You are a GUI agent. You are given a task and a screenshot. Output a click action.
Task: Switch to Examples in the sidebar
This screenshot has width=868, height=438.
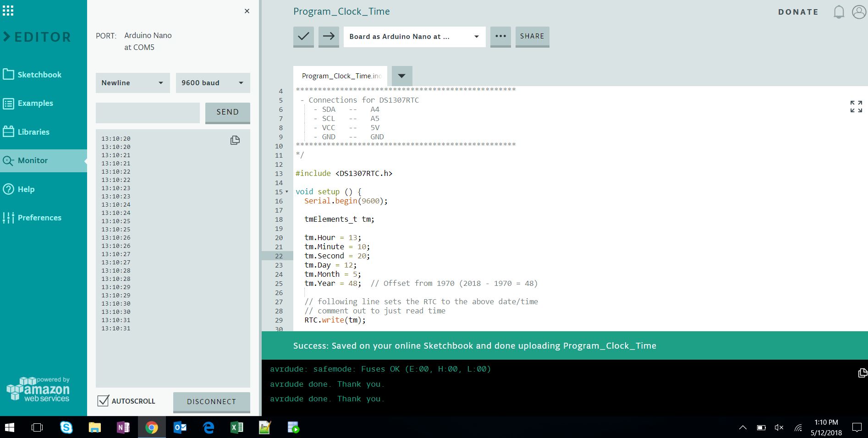click(35, 103)
